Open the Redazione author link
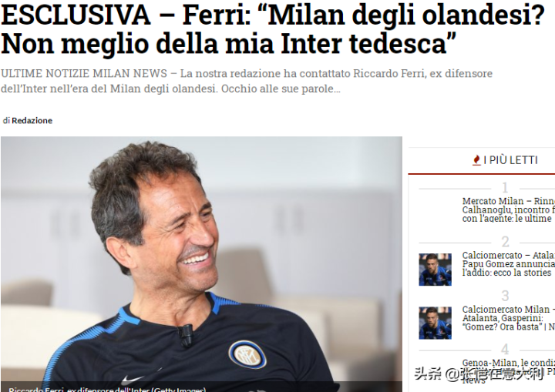 point(32,121)
